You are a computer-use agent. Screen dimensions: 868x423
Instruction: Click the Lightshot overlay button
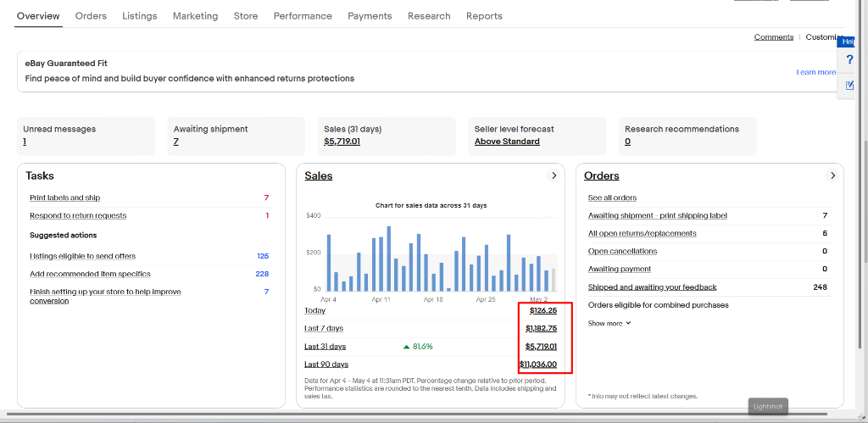[x=768, y=407]
